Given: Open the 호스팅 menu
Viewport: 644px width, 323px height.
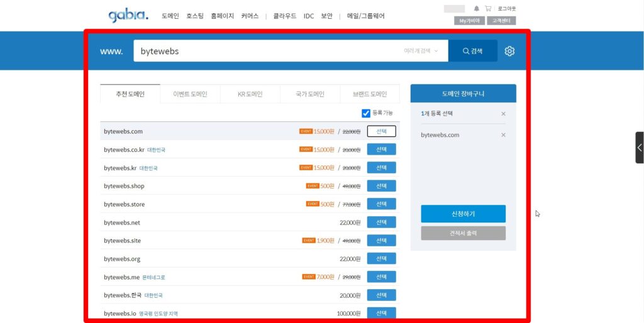Looking at the screenshot, I should click(195, 16).
